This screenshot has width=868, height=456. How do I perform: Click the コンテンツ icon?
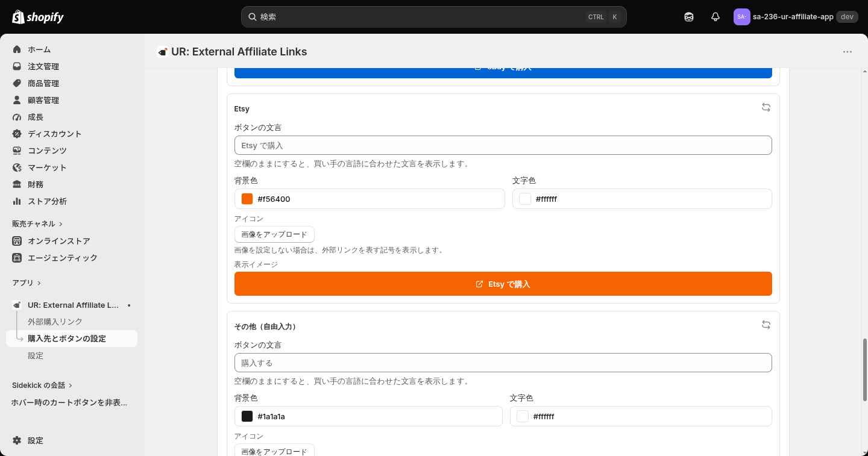(17, 151)
